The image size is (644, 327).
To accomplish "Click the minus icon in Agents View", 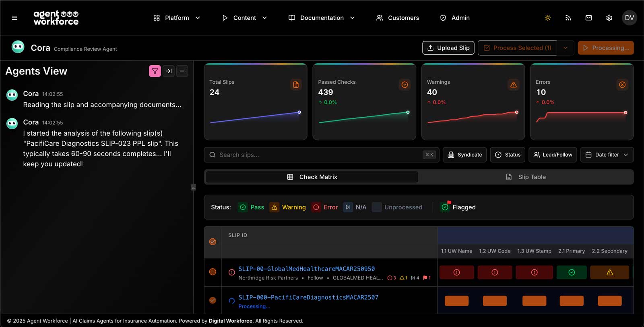I will 182,71.
